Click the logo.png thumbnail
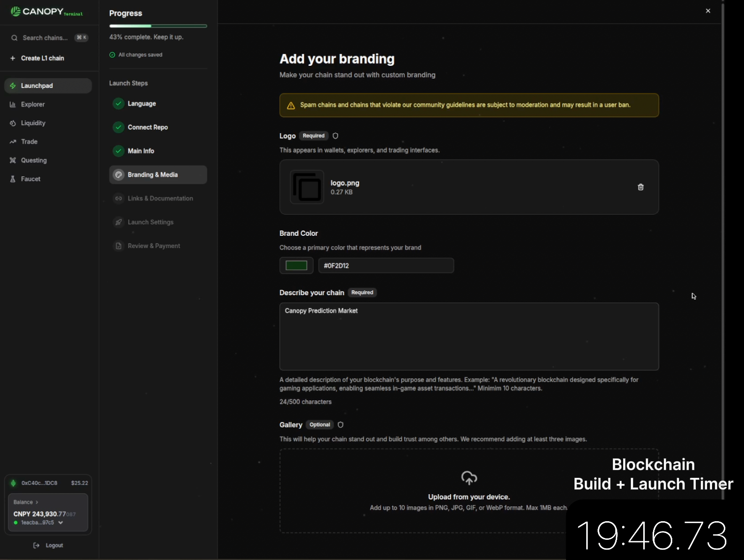 pyautogui.click(x=307, y=187)
